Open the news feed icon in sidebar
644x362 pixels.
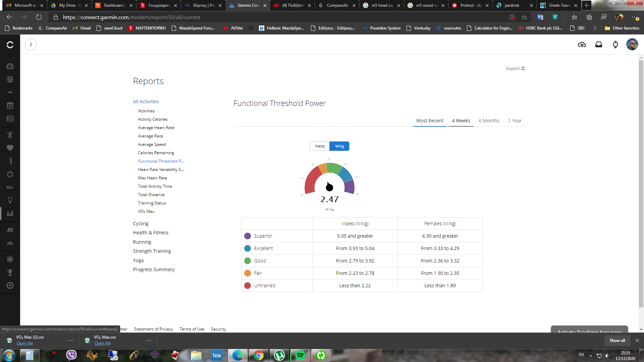pyautogui.click(x=10, y=119)
